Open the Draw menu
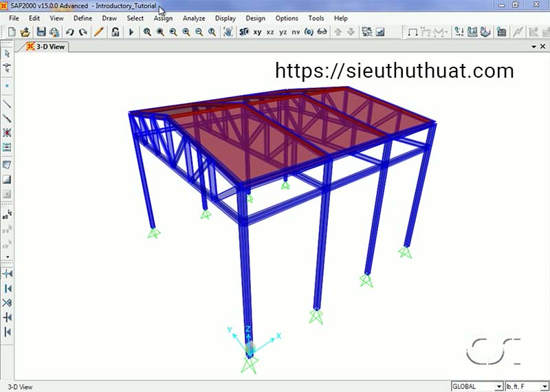Viewport: 550px width, 392px height. pyautogui.click(x=109, y=19)
